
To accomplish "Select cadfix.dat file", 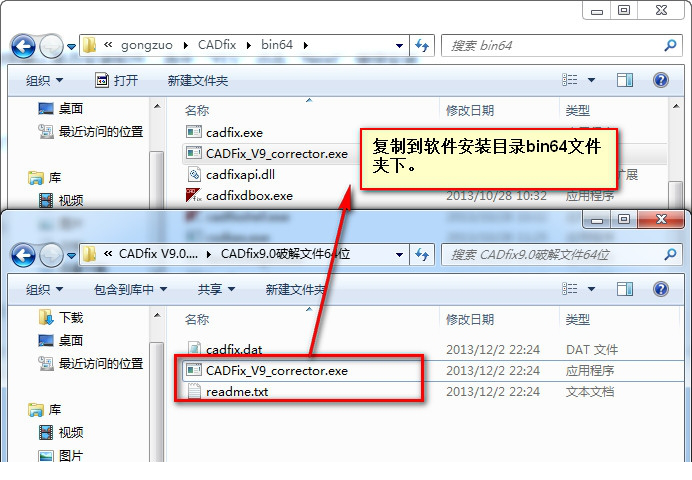I will click(x=224, y=349).
